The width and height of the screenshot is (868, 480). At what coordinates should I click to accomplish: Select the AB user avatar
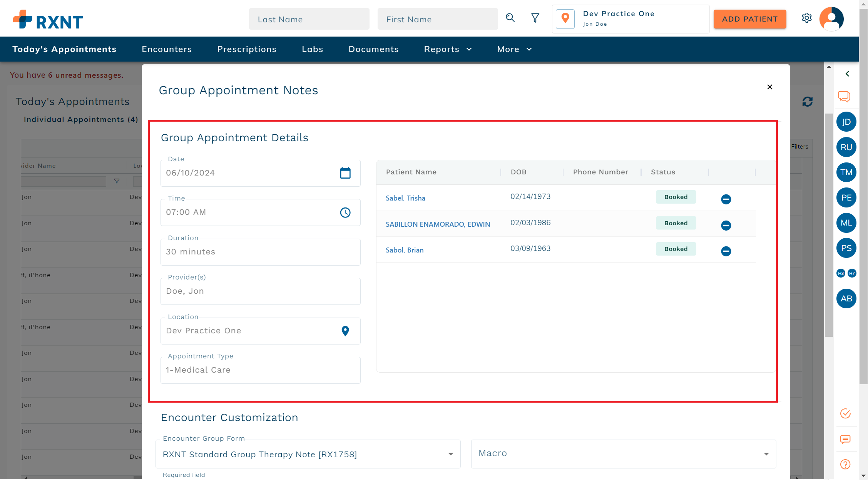[846, 298]
